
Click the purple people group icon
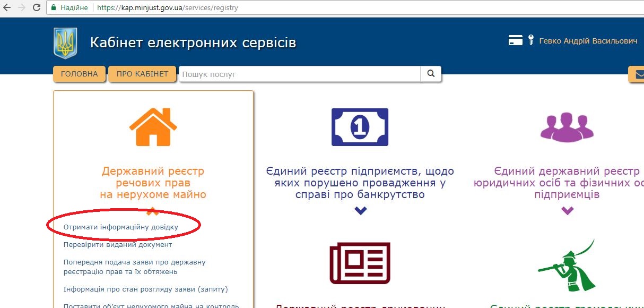click(x=567, y=127)
